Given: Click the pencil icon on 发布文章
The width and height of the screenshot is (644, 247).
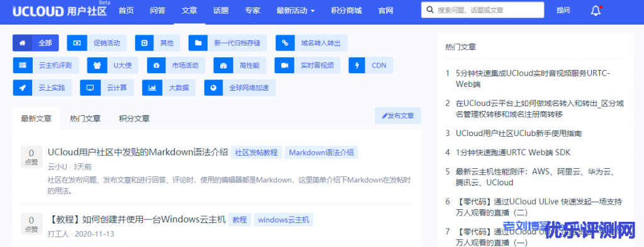Looking at the screenshot, I should click(x=385, y=116).
